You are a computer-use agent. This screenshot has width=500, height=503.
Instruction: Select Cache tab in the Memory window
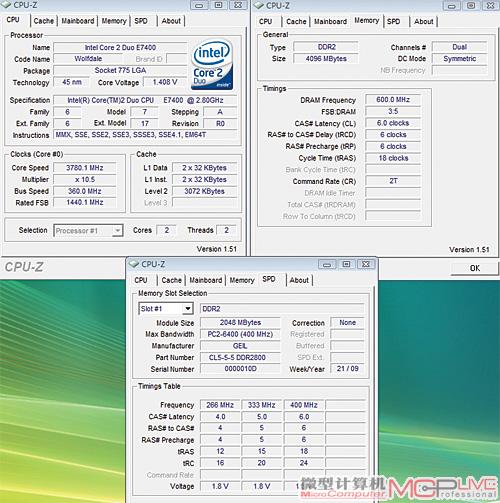click(x=296, y=22)
